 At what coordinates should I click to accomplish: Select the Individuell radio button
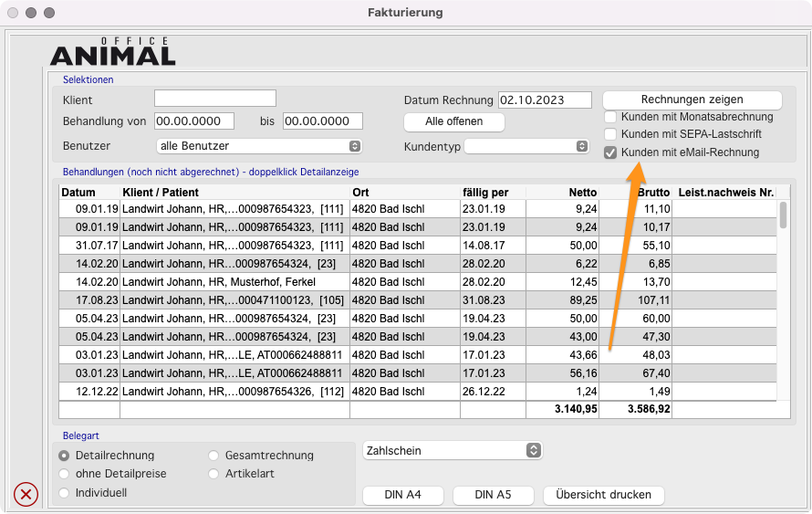(x=64, y=493)
